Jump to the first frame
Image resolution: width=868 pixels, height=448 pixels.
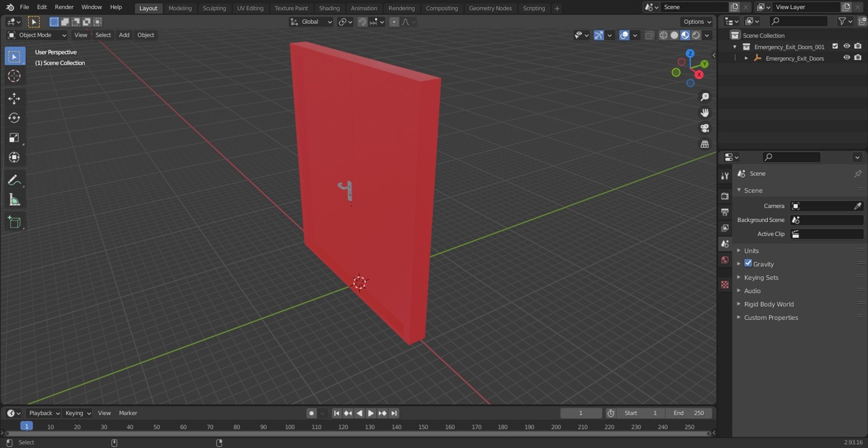click(336, 413)
